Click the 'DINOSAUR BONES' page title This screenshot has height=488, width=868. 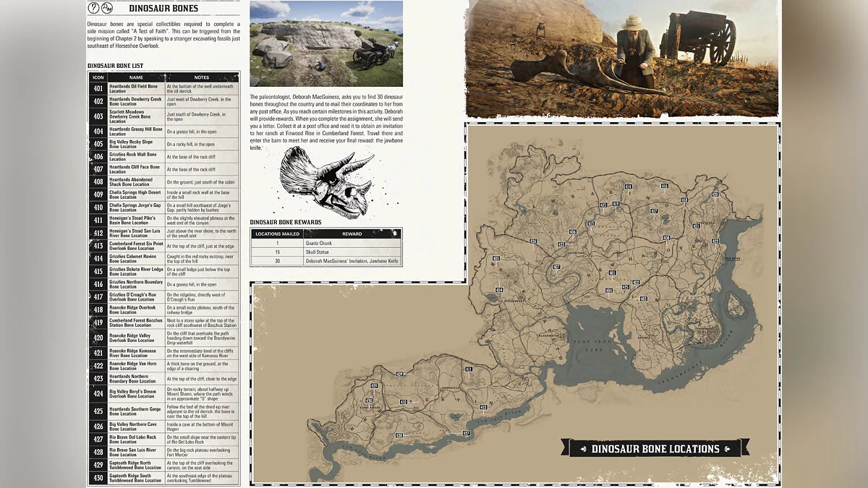coord(163,9)
